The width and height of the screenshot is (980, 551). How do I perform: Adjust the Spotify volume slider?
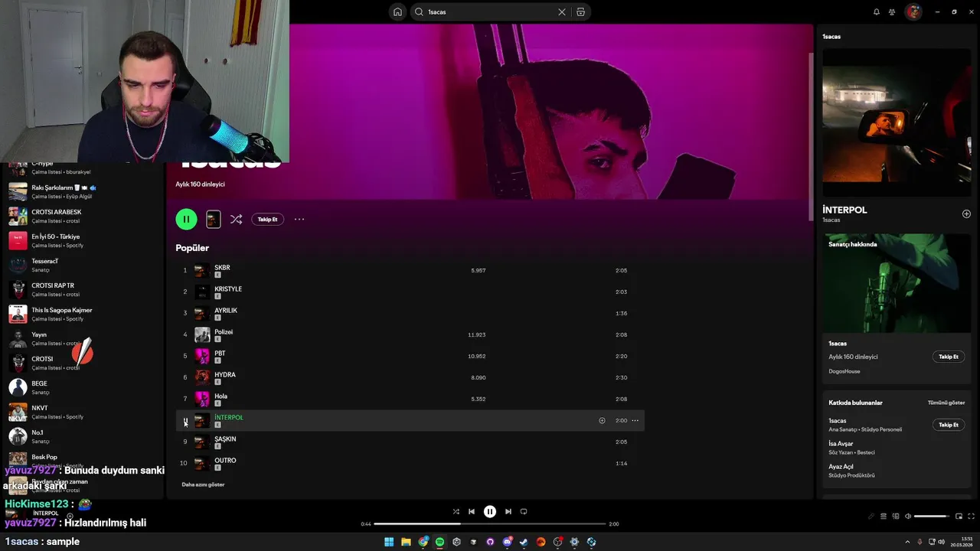click(x=931, y=516)
